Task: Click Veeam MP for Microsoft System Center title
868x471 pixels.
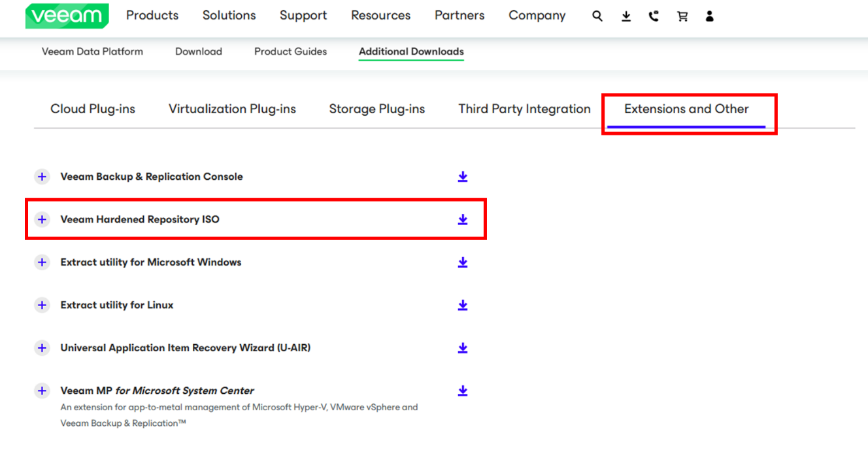Action: [x=158, y=391]
